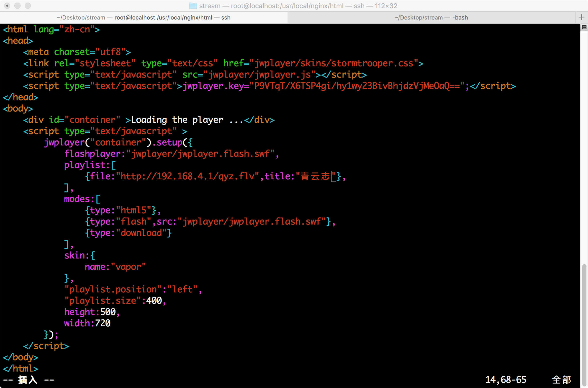
Task: Minimize the terminal window
Action: (17, 6)
